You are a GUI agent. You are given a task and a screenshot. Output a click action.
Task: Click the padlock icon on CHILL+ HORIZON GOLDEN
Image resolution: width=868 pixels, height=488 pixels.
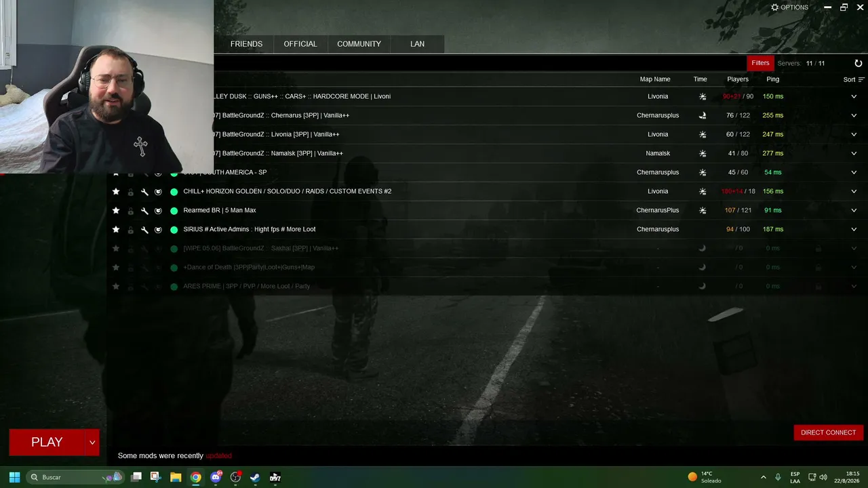coord(130,192)
